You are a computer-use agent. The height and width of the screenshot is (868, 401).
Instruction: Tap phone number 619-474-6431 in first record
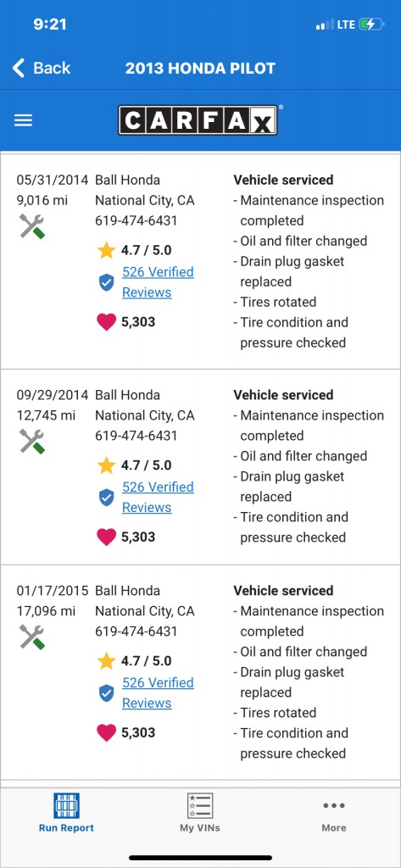136,221
